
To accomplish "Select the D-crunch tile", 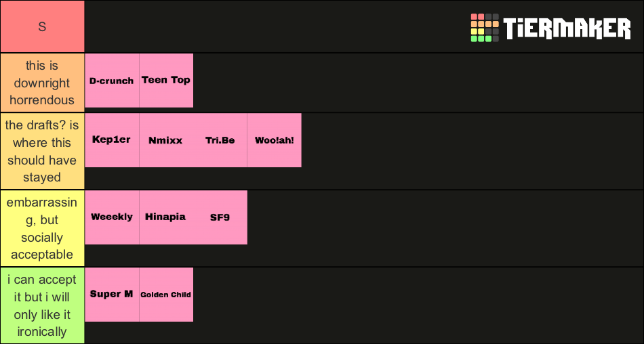I will [112, 81].
